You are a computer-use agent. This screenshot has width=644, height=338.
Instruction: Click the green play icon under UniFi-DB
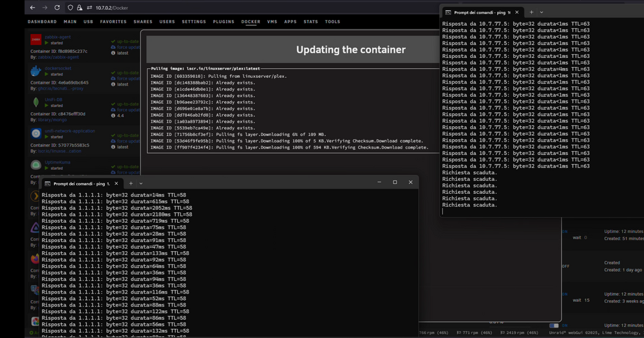[x=46, y=106]
